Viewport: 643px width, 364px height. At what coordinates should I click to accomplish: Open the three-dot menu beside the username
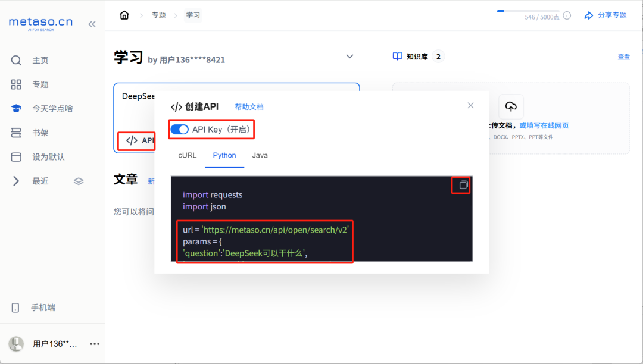tap(95, 344)
